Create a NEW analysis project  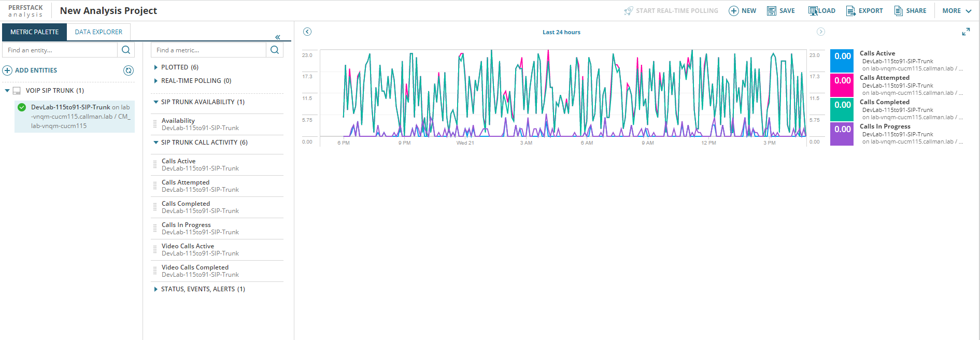[x=742, y=11]
